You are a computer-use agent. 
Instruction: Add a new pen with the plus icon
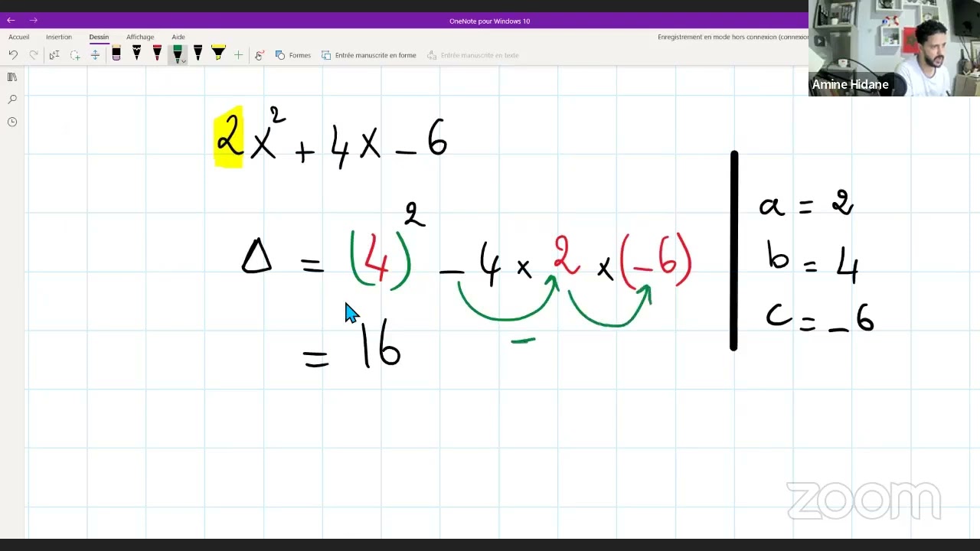239,55
